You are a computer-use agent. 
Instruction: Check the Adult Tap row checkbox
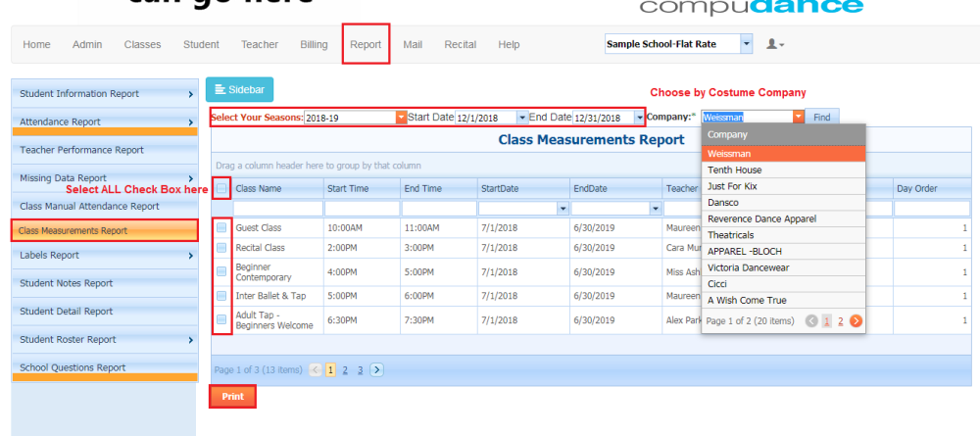click(221, 319)
